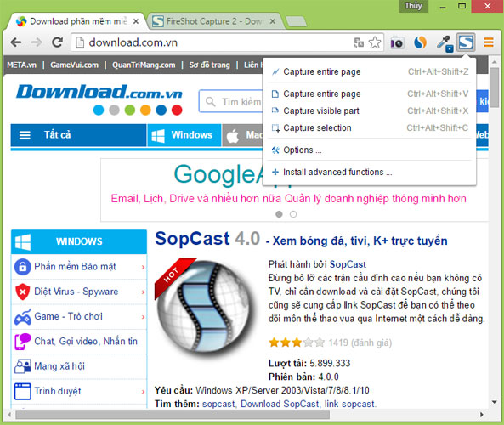Click the horizontal scrollbar thumb
The height and width of the screenshot is (425, 504).
click(x=173, y=415)
